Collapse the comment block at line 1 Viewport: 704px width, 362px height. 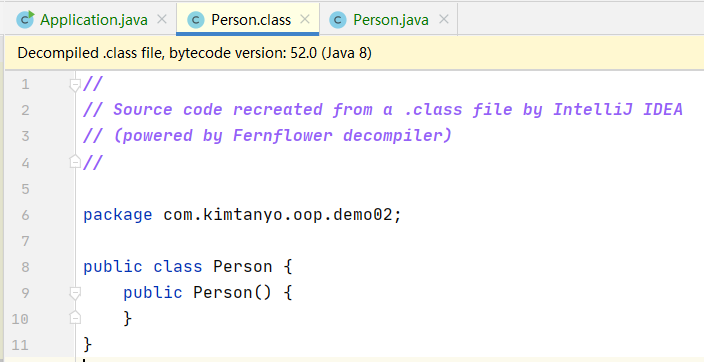pyautogui.click(x=75, y=84)
